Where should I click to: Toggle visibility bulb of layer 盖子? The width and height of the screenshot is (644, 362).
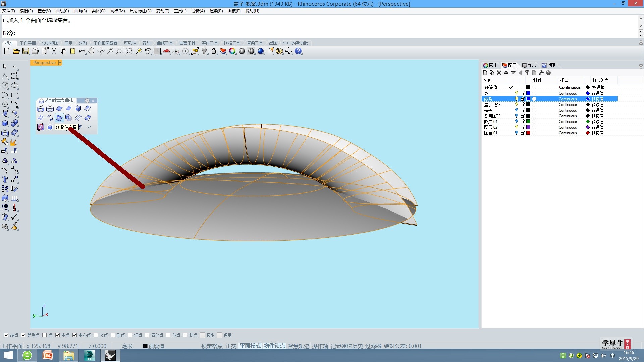tap(516, 110)
